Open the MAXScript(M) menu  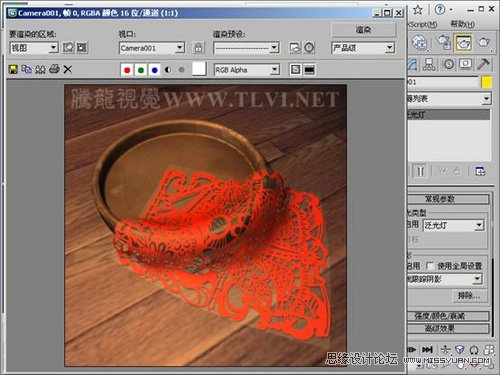click(x=423, y=24)
